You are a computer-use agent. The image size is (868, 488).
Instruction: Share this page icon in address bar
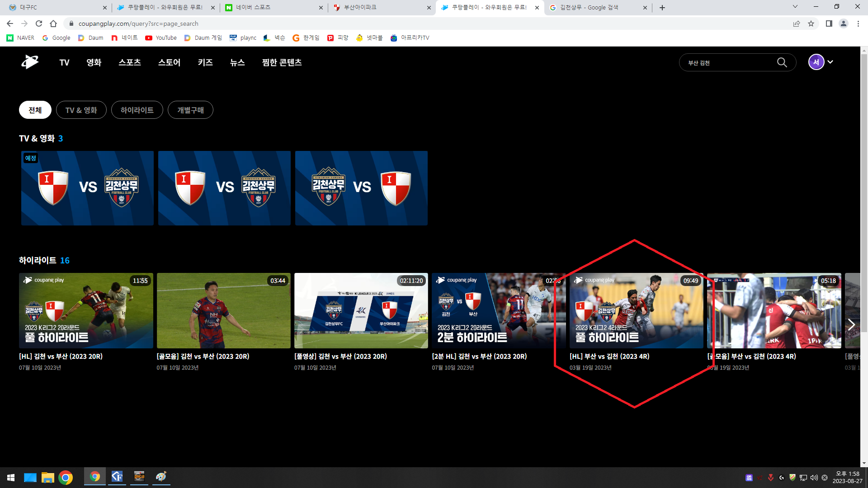[797, 23]
